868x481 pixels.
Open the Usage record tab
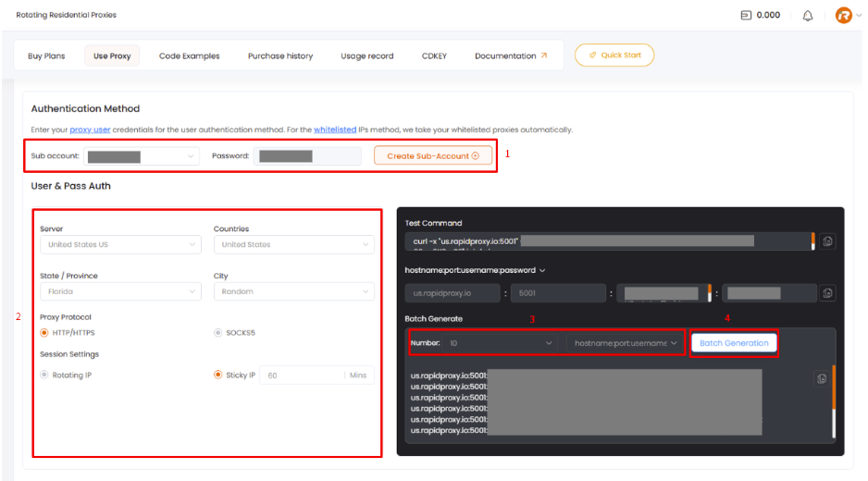tap(367, 55)
